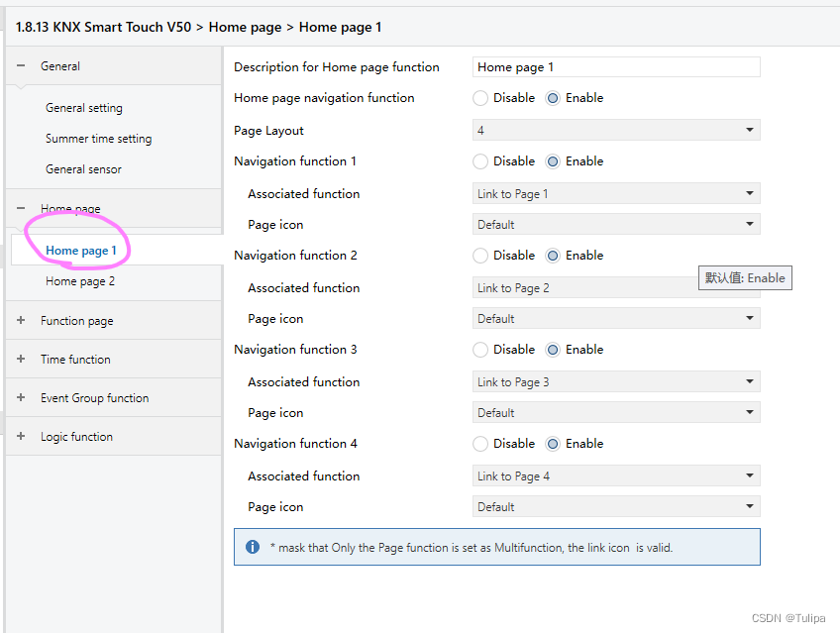This screenshot has width=840, height=633.
Task: Enable Navigation function 3
Action: (553, 350)
